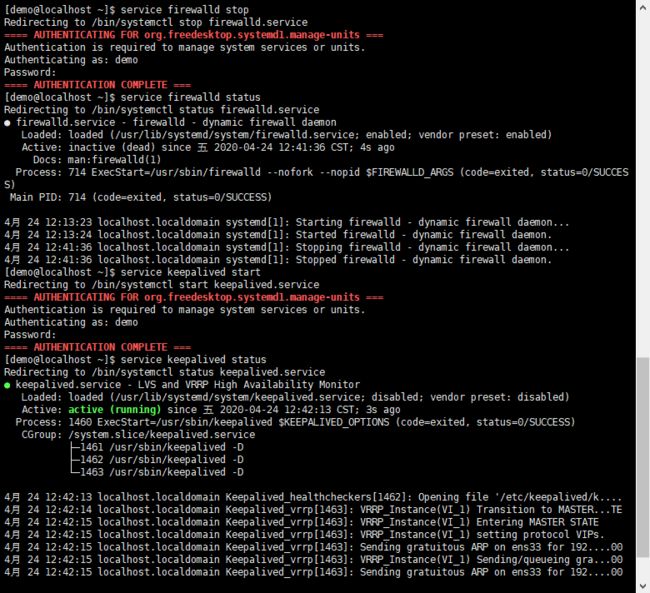Click the empty scrollbar track above the thumb
The height and width of the screenshot is (593, 650).
[x=643, y=185]
